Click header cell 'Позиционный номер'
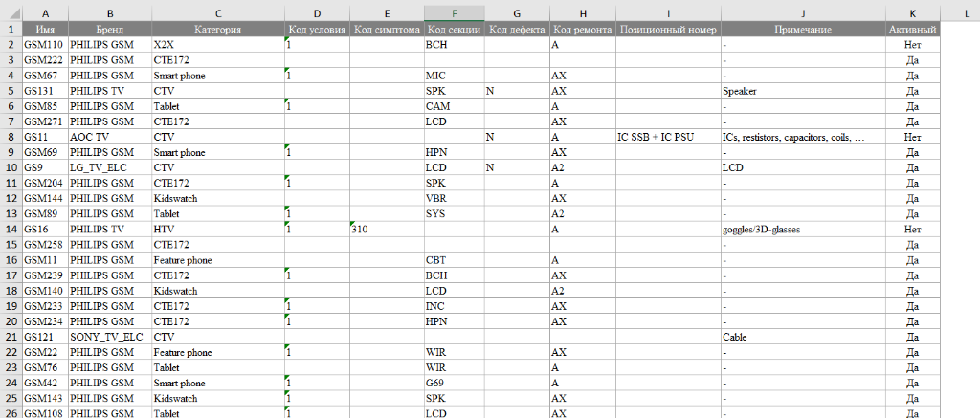 click(x=668, y=30)
